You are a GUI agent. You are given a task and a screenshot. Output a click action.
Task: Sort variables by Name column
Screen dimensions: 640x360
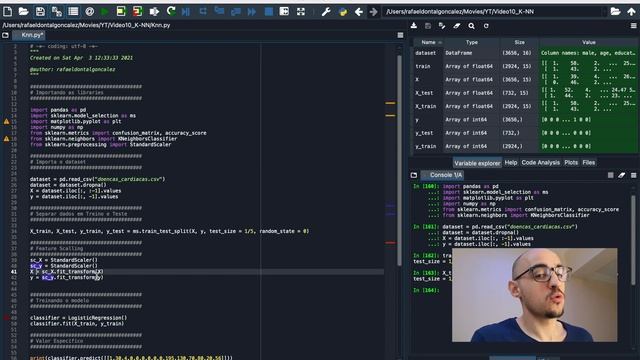pos(428,42)
